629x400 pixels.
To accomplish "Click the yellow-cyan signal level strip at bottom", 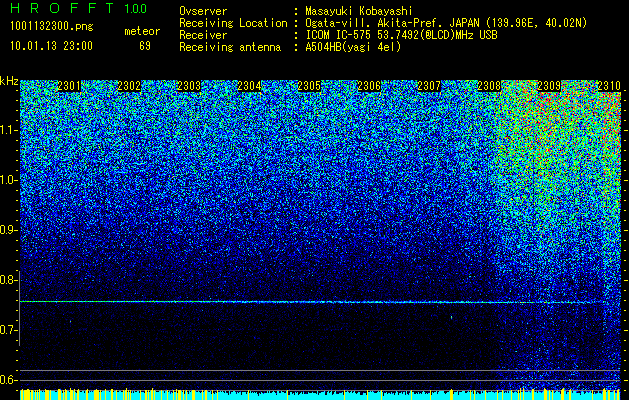I will [320, 394].
